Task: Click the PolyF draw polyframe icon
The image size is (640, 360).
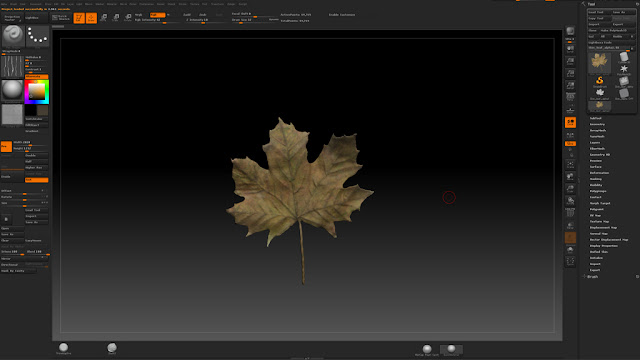Action: [x=570, y=213]
